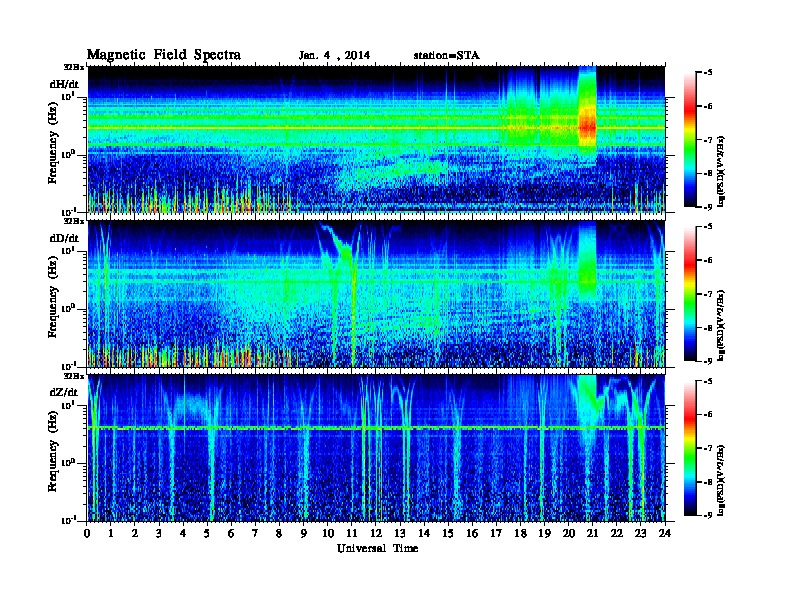Viewport: 792px width, 612px height.
Task: Click the '16' hour tick label
Action: pos(472,534)
